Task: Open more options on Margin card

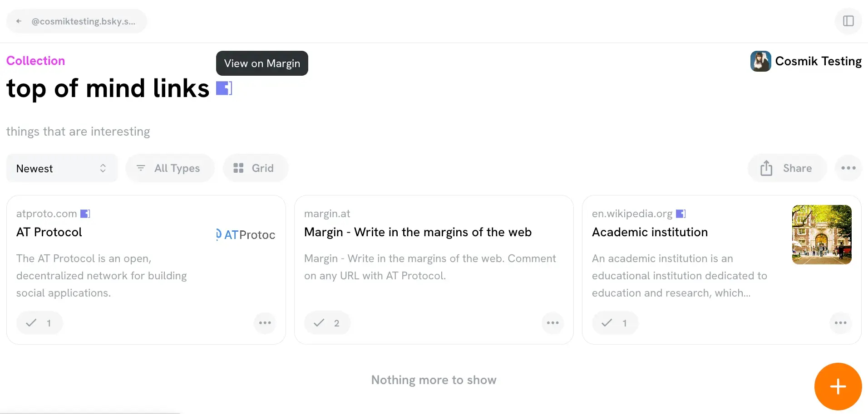Action: 552,323
